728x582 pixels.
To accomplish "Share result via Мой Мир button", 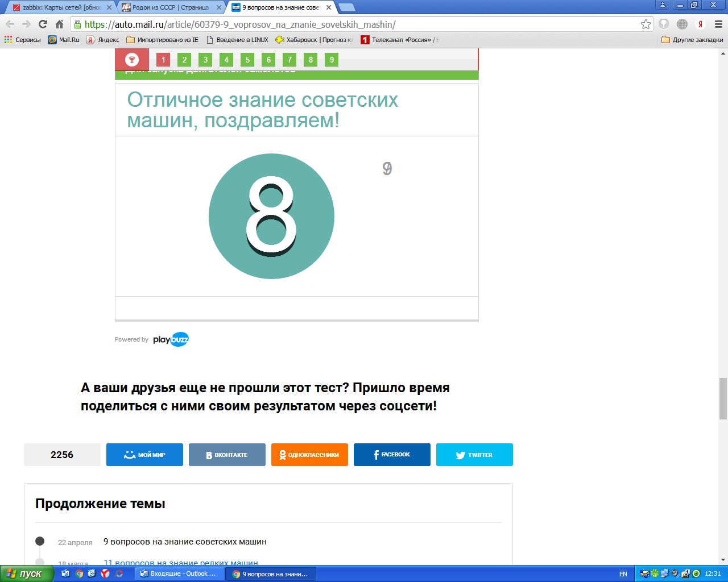I will point(144,455).
